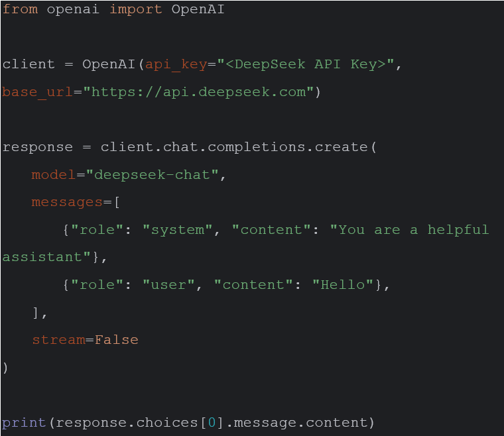Click the "<DeepSeek API Key>" string
This screenshot has height=436, width=504.
(305, 64)
